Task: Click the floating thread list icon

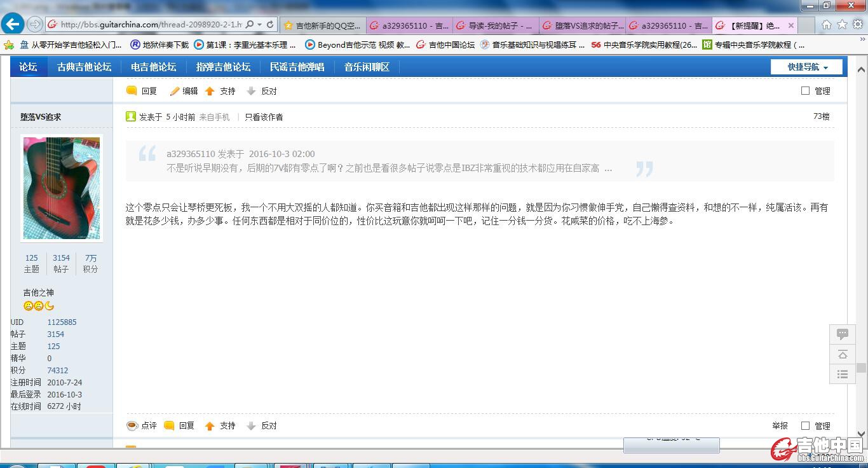Action: (x=843, y=375)
